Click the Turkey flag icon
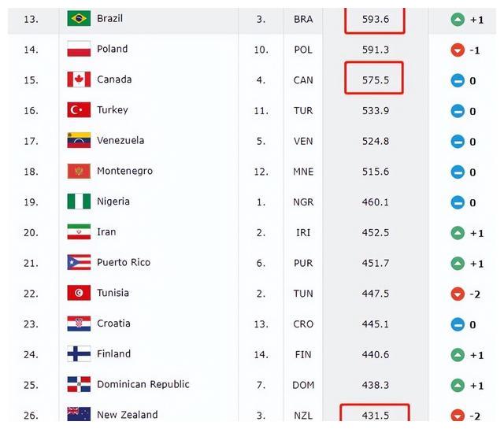This screenshot has width=504, height=429. point(79,110)
